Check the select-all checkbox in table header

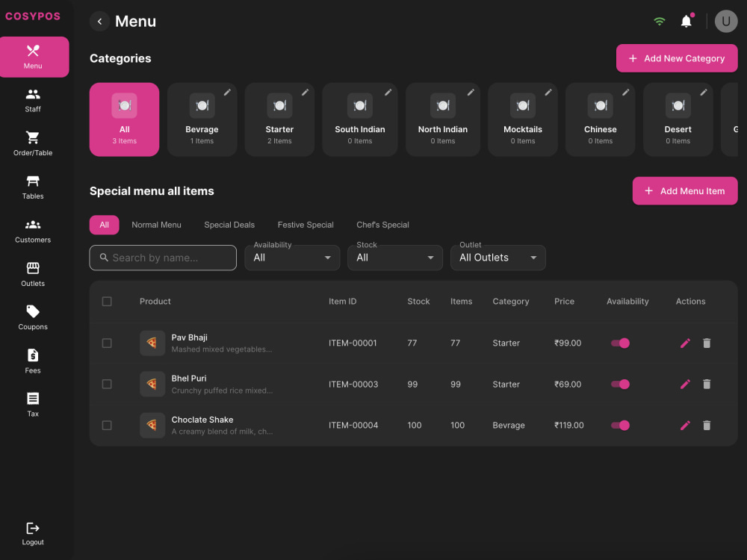(107, 302)
